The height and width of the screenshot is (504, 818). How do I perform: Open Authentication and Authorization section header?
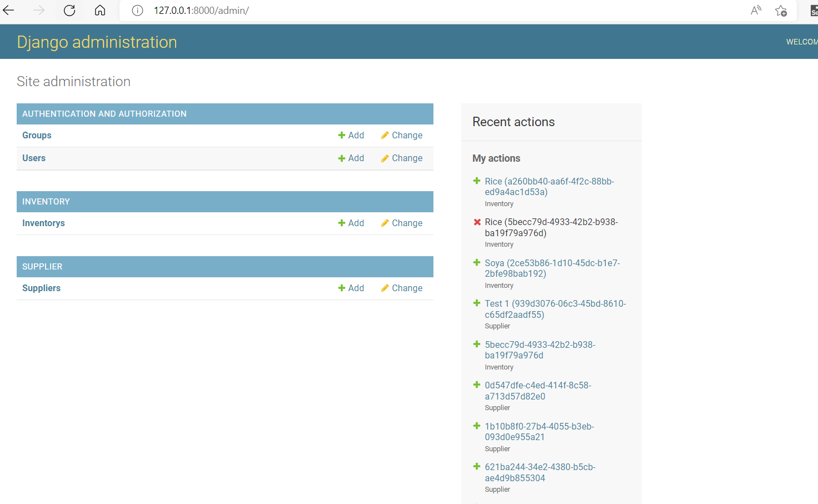104,114
